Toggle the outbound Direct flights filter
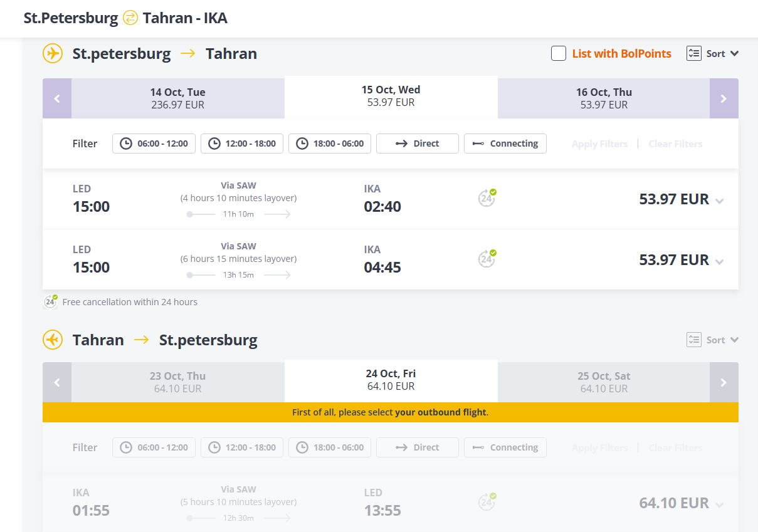758x532 pixels. tap(418, 143)
